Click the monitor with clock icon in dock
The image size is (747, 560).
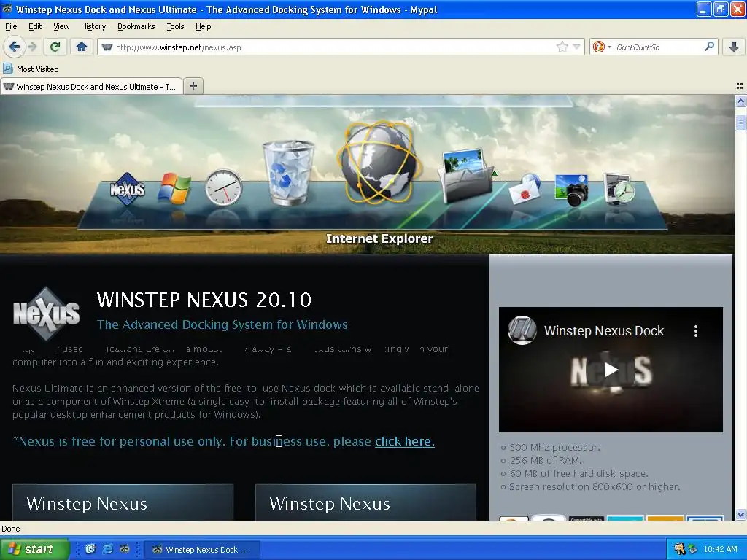pyautogui.click(x=619, y=189)
